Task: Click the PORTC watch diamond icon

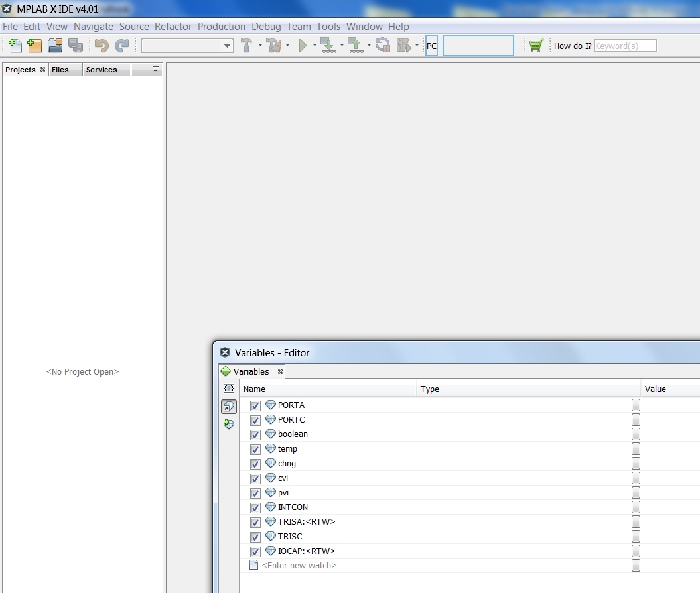Action: tap(271, 419)
